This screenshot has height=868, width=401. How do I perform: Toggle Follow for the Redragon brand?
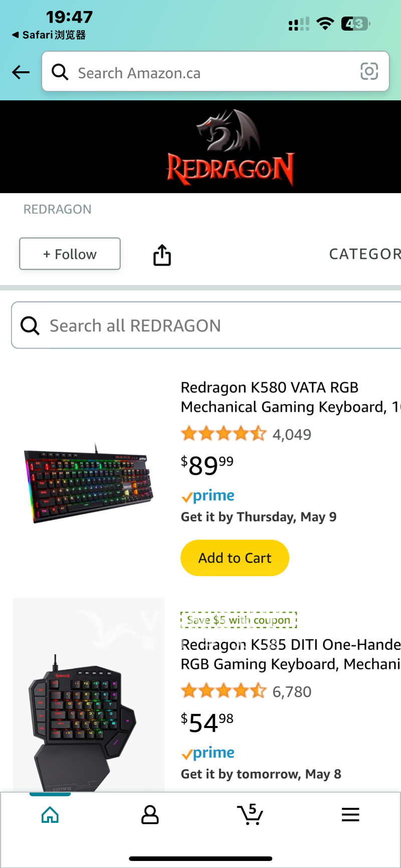70,253
